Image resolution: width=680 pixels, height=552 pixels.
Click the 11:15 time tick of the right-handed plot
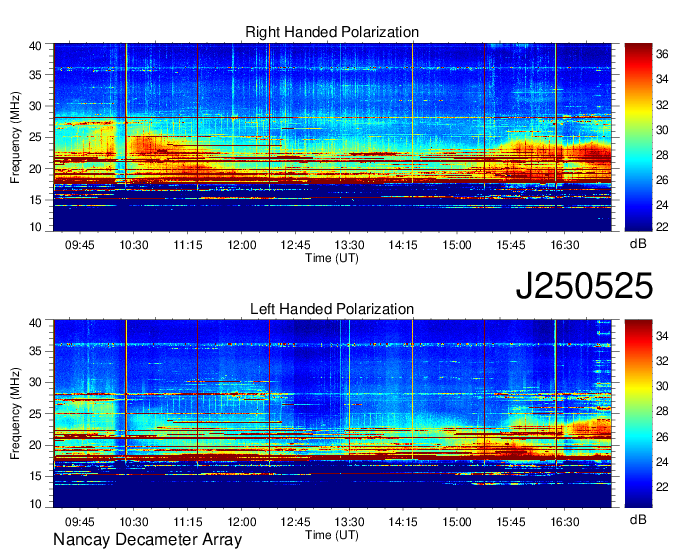point(188,245)
